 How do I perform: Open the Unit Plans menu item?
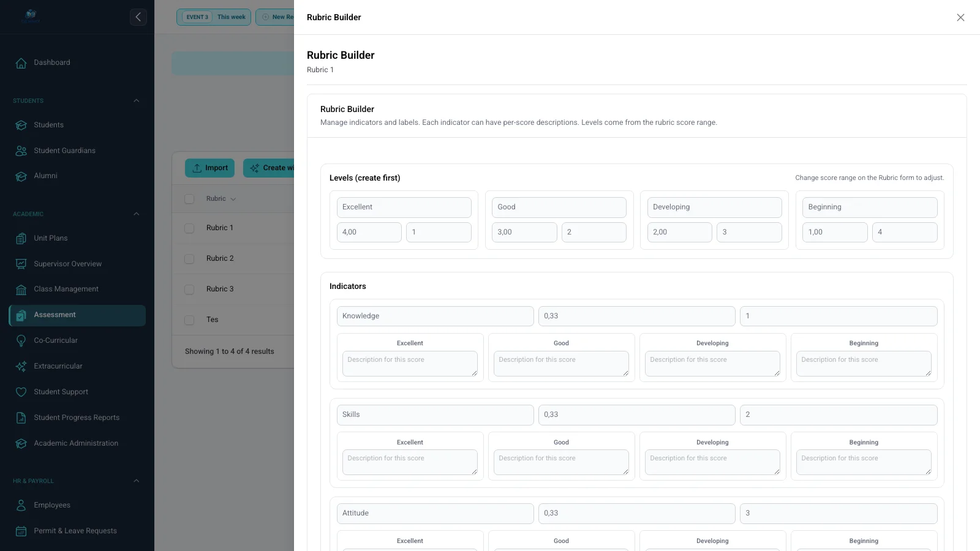click(77, 238)
